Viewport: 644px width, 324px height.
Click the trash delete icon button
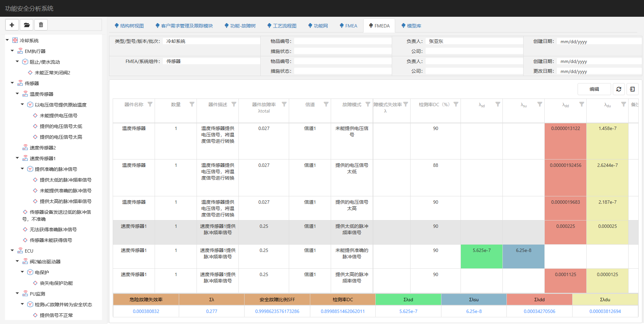tap(41, 25)
